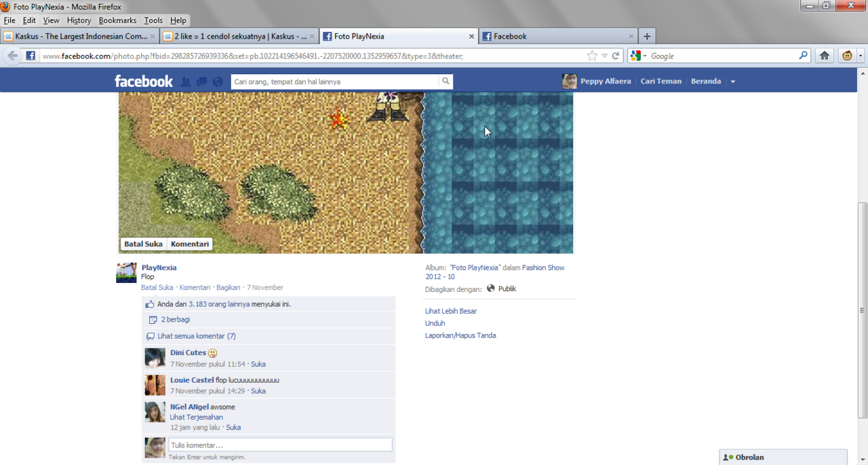Click the search magnifier in Facebook search
Viewport: 868px width, 465px height.
click(446, 81)
